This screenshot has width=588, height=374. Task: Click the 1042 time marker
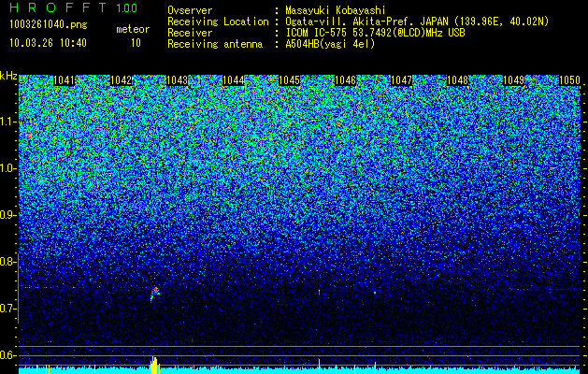[x=122, y=80]
